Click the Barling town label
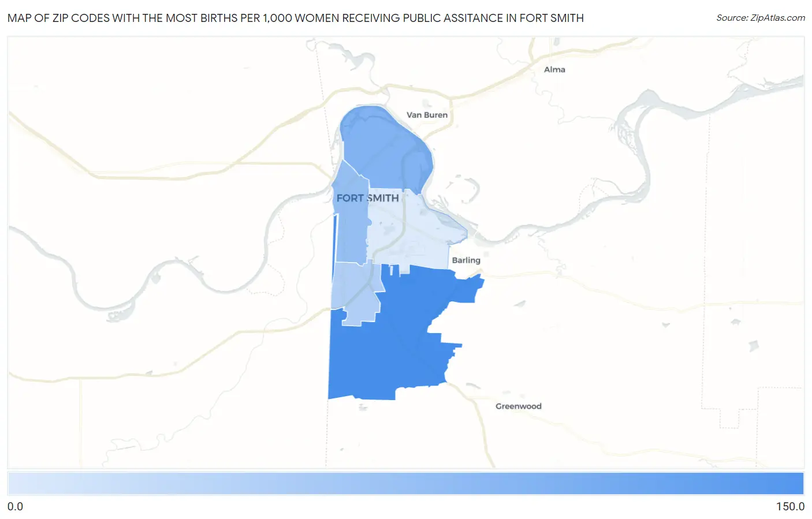The height and width of the screenshot is (519, 812). 466,260
